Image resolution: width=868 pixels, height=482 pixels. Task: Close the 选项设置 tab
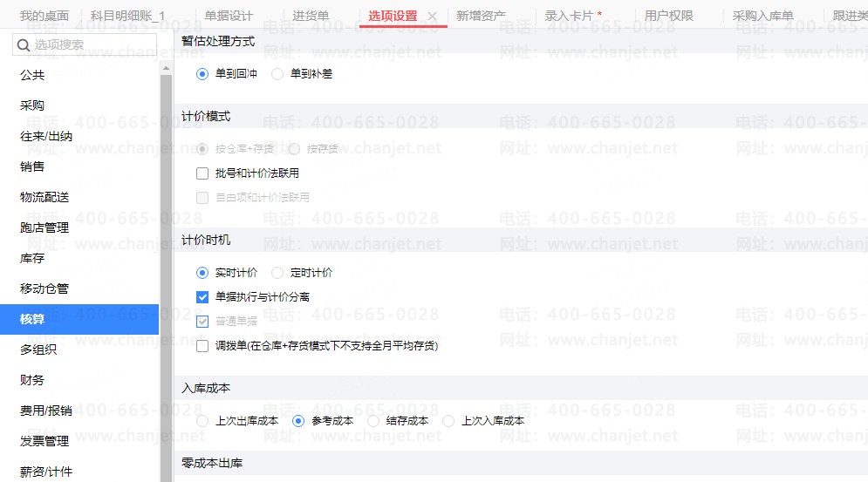coord(434,16)
